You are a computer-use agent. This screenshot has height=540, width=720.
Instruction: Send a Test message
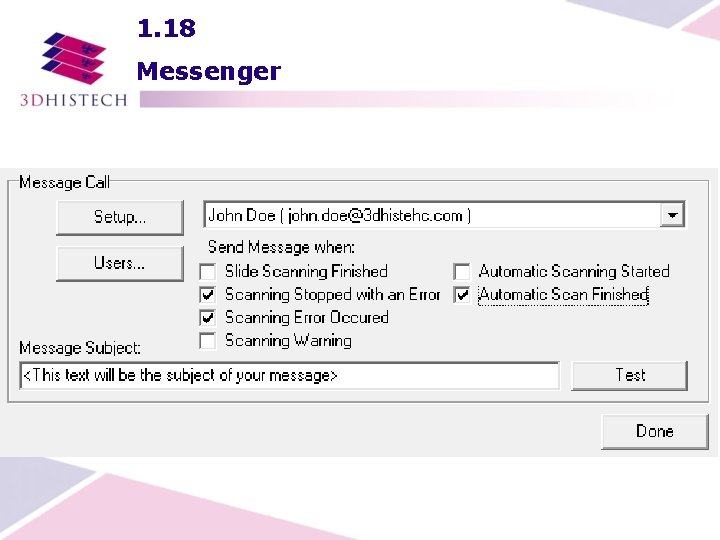tap(629, 376)
